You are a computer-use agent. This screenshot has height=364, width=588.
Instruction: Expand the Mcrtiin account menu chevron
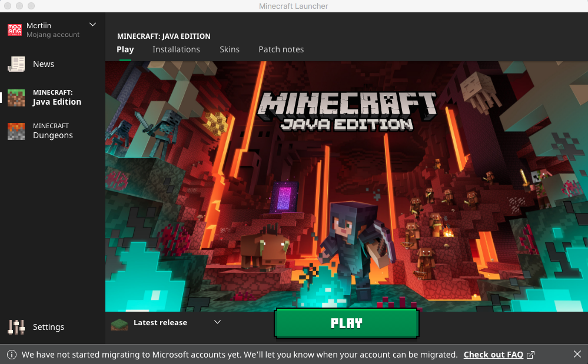click(x=92, y=25)
